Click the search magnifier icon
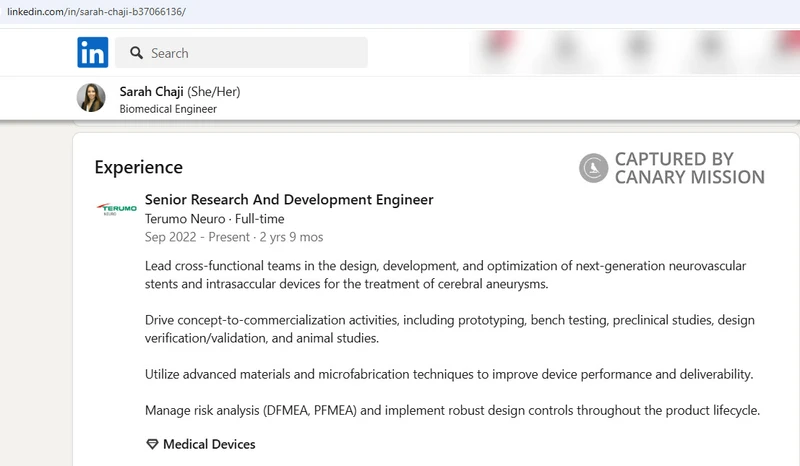Screen dimensions: 800x466 click(136, 53)
